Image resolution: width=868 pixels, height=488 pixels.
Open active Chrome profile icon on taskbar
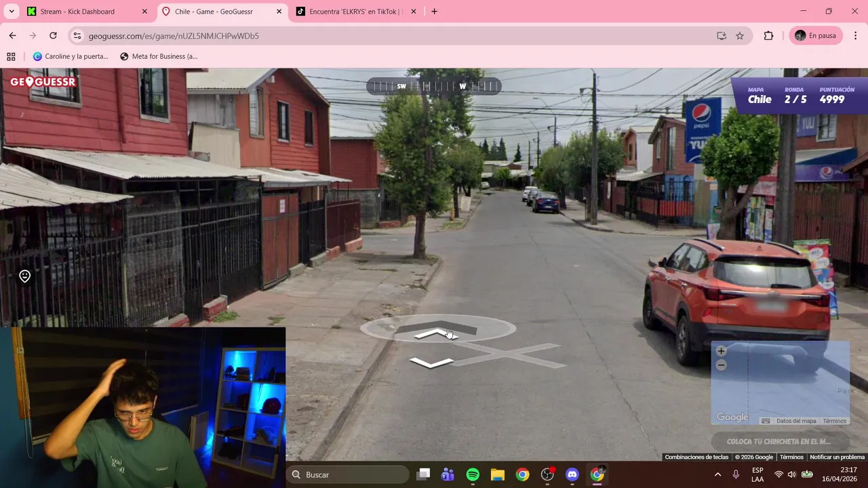tap(597, 474)
